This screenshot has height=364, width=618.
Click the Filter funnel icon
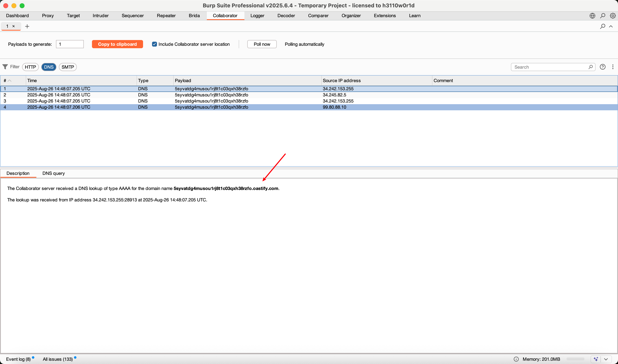[5, 67]
